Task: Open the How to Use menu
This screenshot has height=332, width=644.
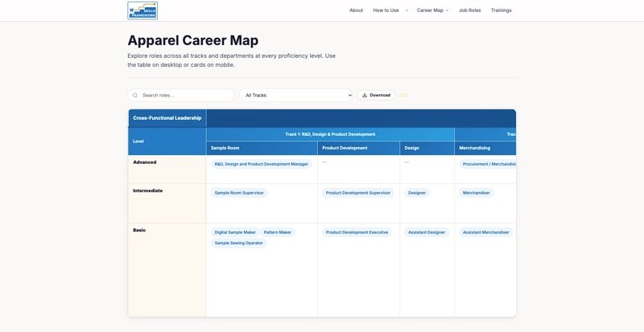Action: [x=386, y=10]
